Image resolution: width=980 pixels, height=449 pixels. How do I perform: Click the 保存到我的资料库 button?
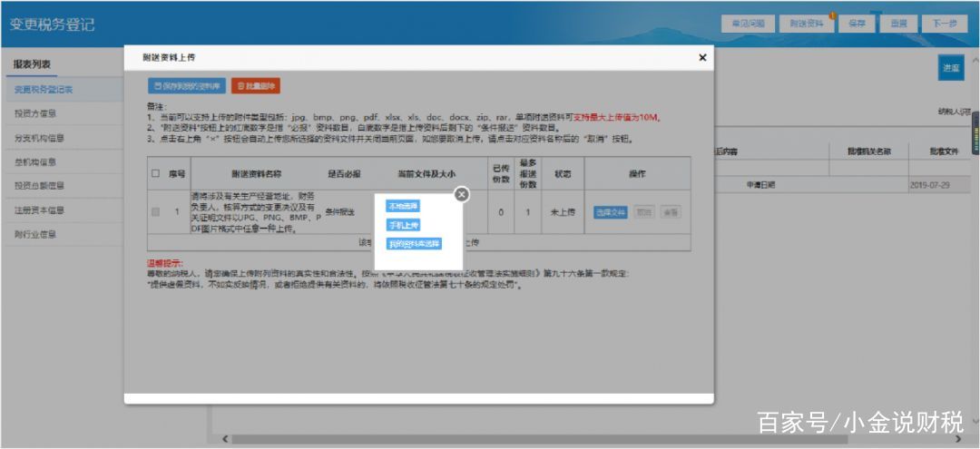pyautogui.click(x=187, y=86)
